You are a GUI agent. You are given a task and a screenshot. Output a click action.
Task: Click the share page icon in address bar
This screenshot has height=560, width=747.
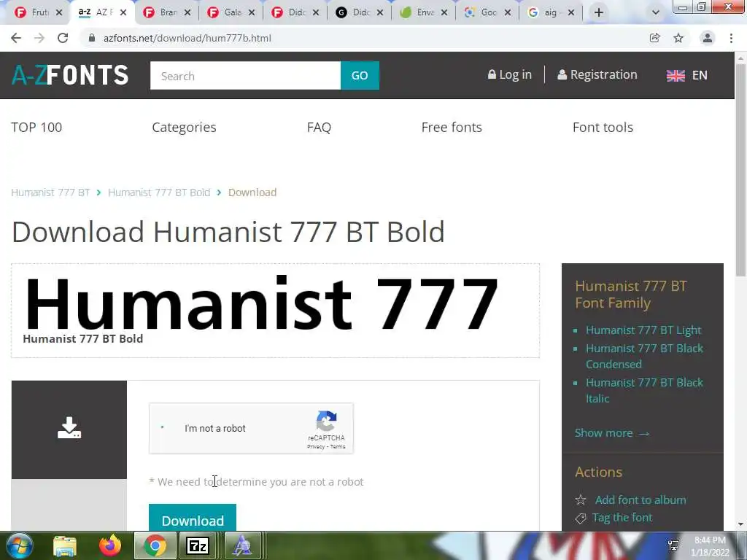(x=655, y=38)
